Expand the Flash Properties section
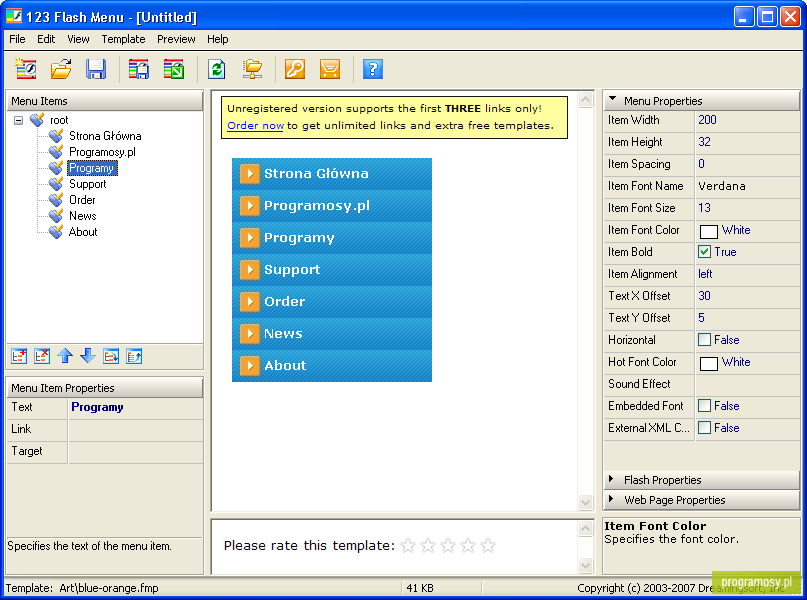This screenshot has height=600, width=807. tap(611, 479)
